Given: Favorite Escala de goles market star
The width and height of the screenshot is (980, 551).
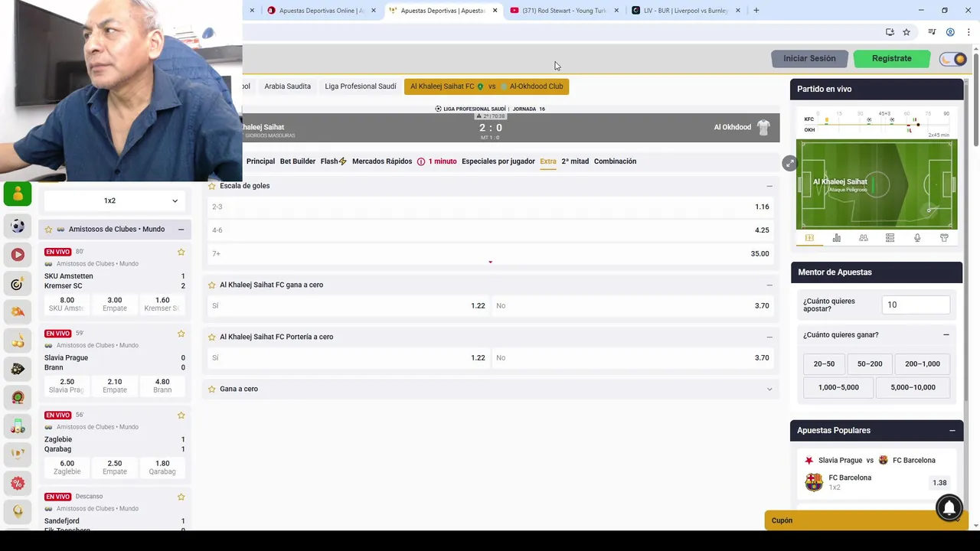Looking at the screenshot, I should [212, 186].
